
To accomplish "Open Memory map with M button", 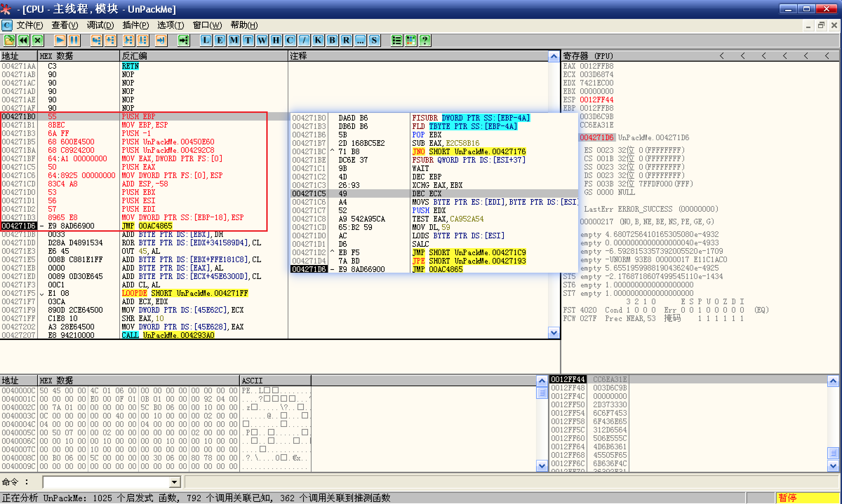I will (x=234, y=40).
